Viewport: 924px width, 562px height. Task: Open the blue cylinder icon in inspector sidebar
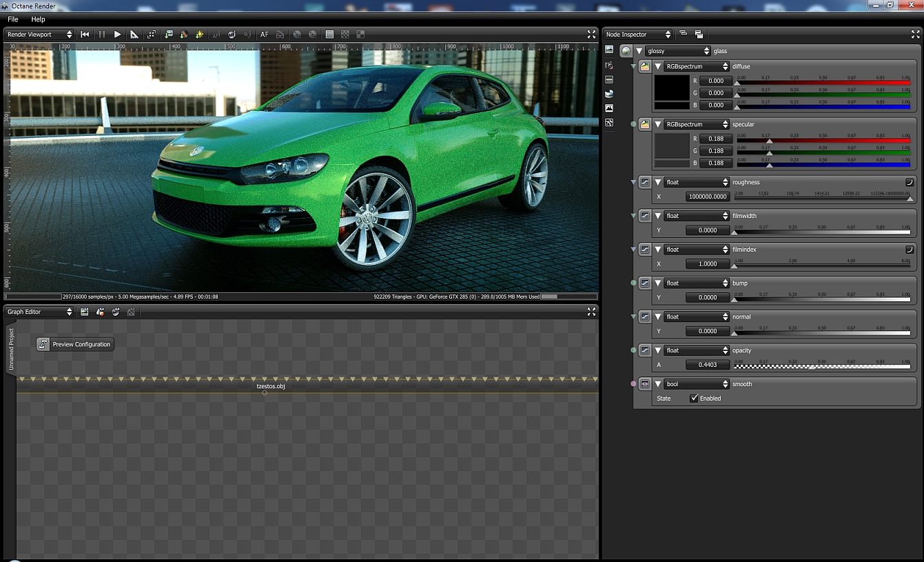(609, 94)
